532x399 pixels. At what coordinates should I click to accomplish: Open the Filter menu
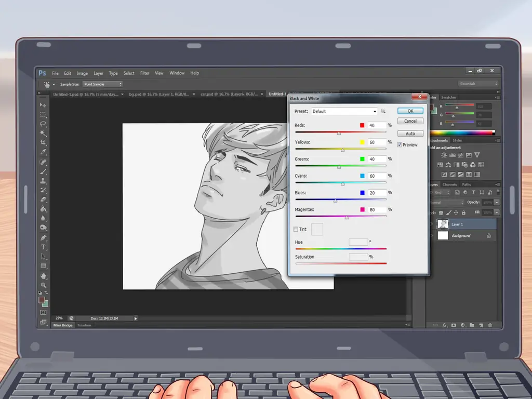(145, 73)
